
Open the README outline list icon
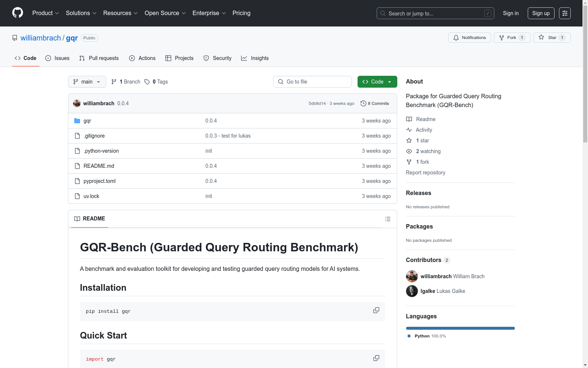(x=388, y=219)
